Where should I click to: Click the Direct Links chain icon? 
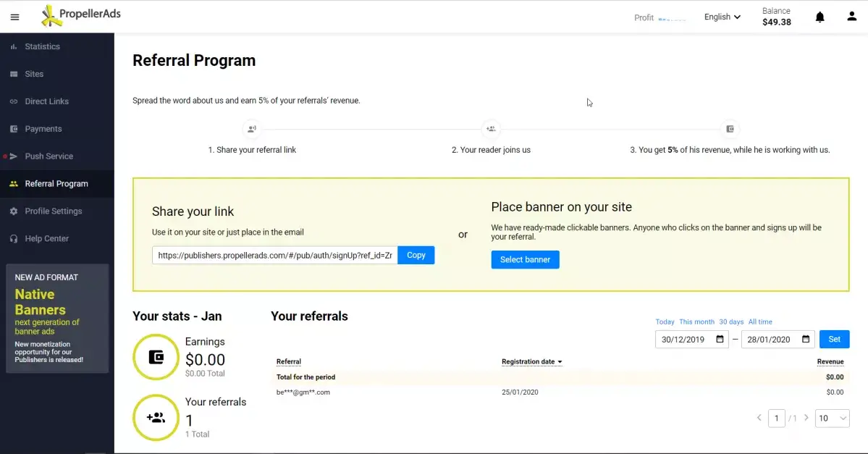coord(14,101)
